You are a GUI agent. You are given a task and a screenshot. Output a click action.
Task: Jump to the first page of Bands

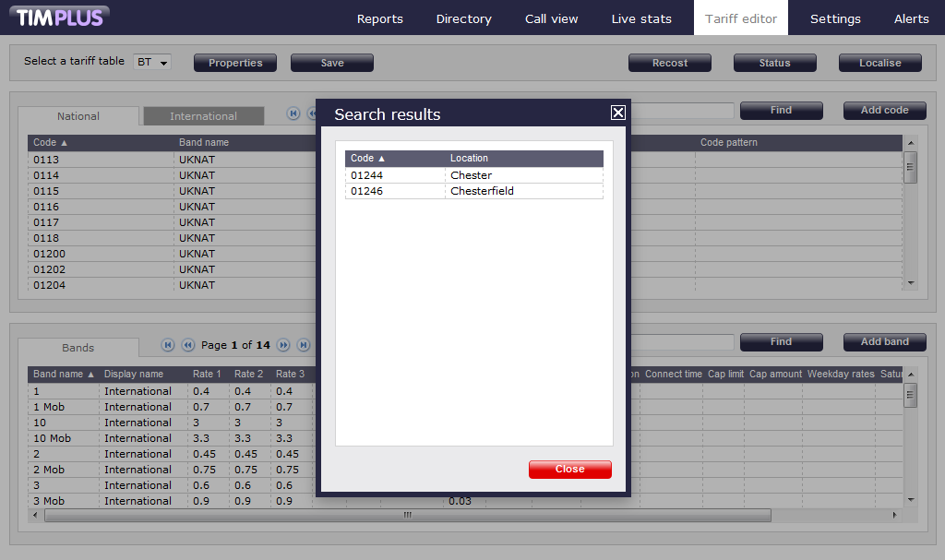168,345
